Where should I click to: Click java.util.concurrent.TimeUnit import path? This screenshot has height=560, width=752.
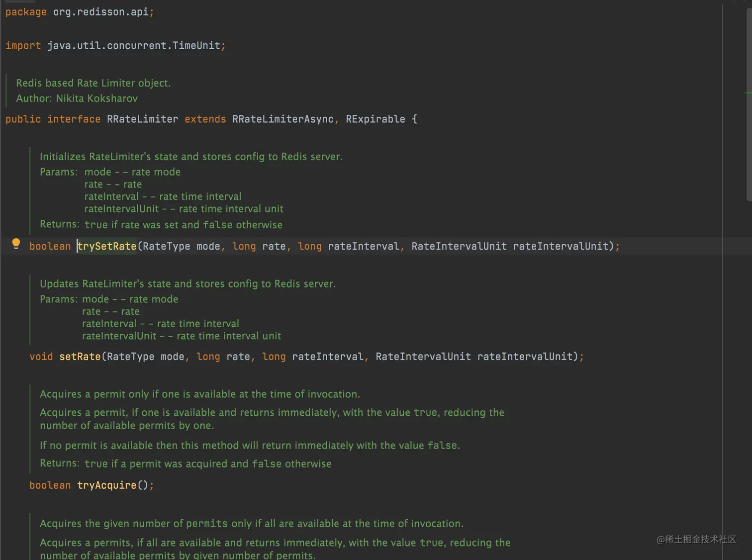(x=134, y=46)
